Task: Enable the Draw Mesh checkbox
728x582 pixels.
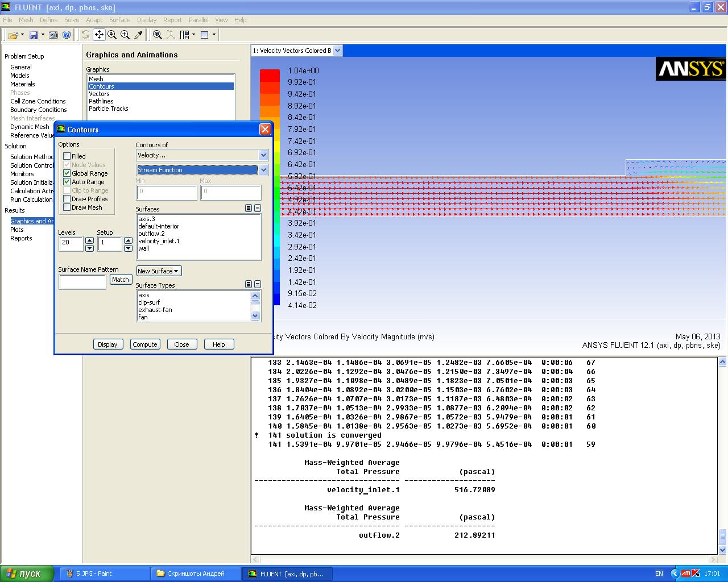Action: pos(67,207)
